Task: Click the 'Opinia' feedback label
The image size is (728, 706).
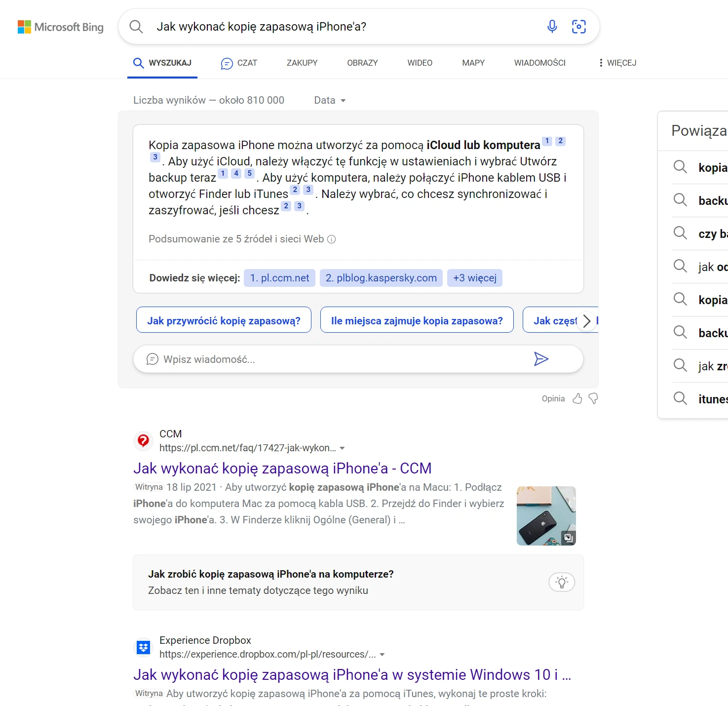Action: (553, 398)
